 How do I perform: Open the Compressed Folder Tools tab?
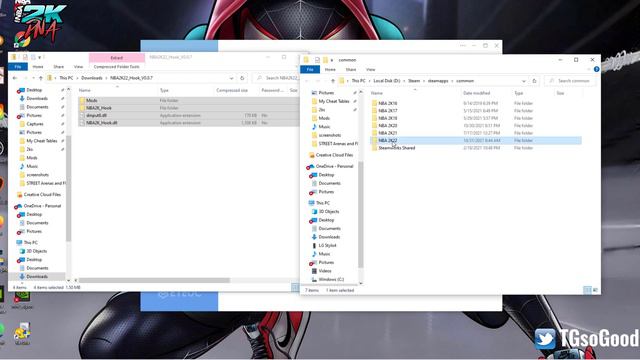pyautogui.click(x=117, y=67)
